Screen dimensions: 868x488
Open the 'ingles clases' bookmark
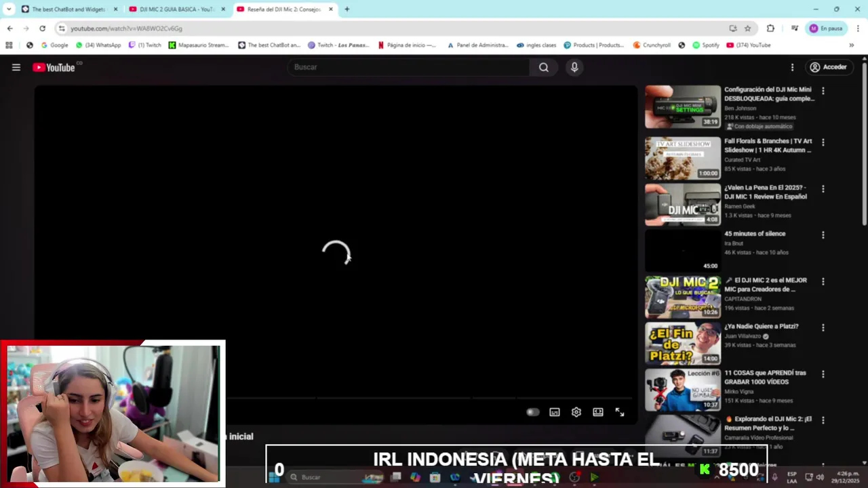click(x=536, y=45)
